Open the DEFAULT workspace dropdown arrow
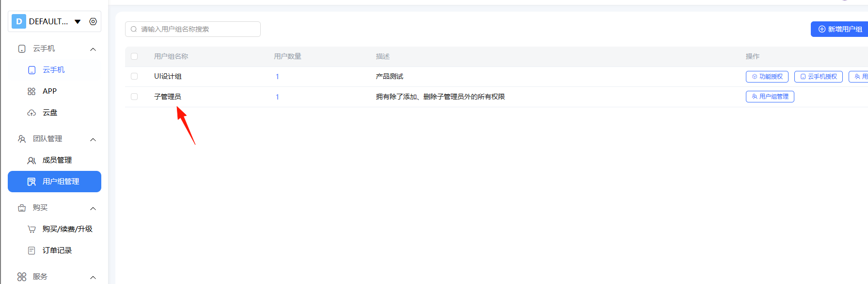Screen dimensions: 868x284 click(78, 21)
